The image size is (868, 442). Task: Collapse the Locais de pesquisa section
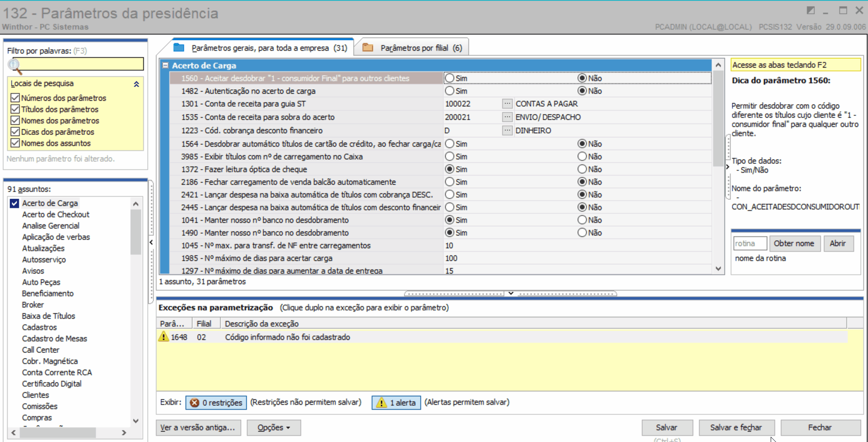[136, 84]
